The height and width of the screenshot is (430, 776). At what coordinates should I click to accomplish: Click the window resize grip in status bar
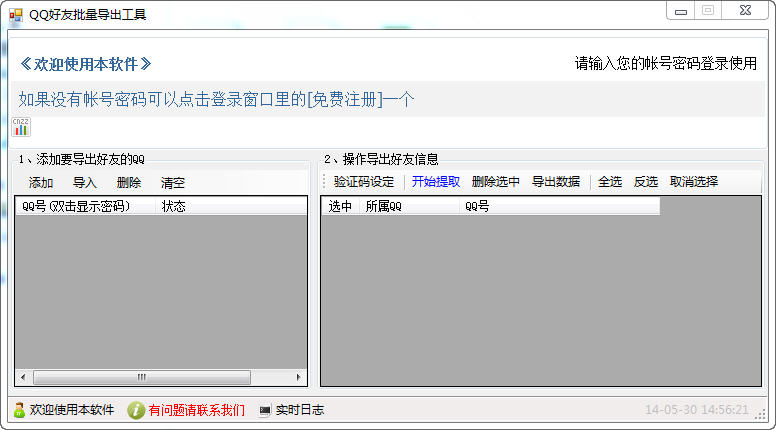coord(760,416)
